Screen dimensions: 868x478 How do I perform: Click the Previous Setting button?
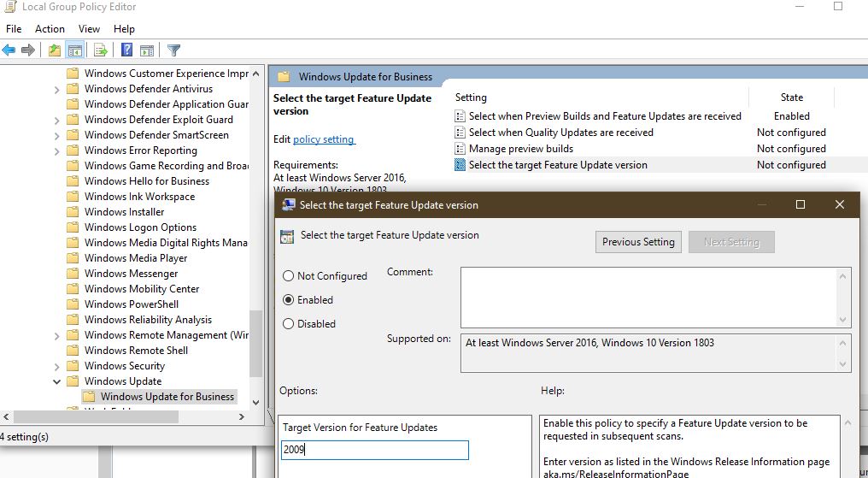pyautogui.click(x=638, y=242)
